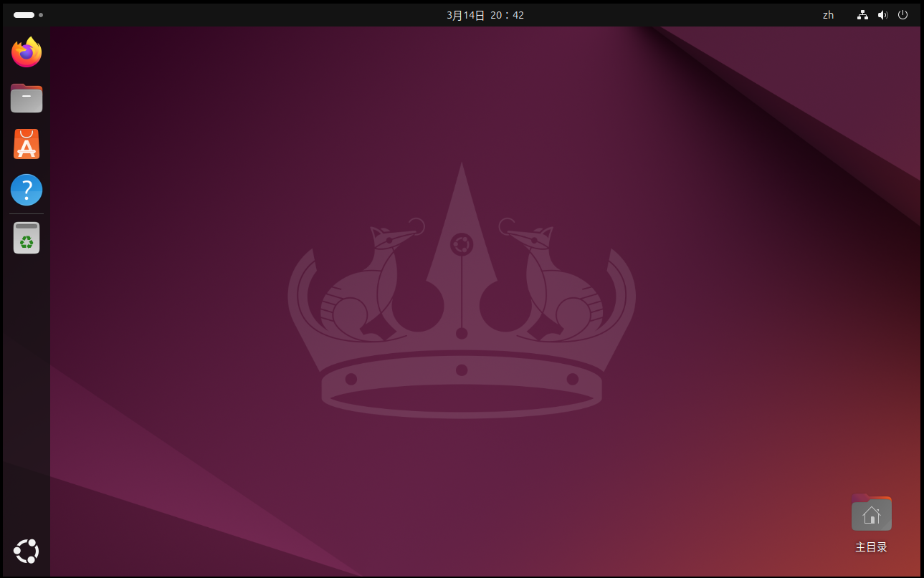
Task: Open notifications by clicking the 20:42 time
Action: click(508, 15)
